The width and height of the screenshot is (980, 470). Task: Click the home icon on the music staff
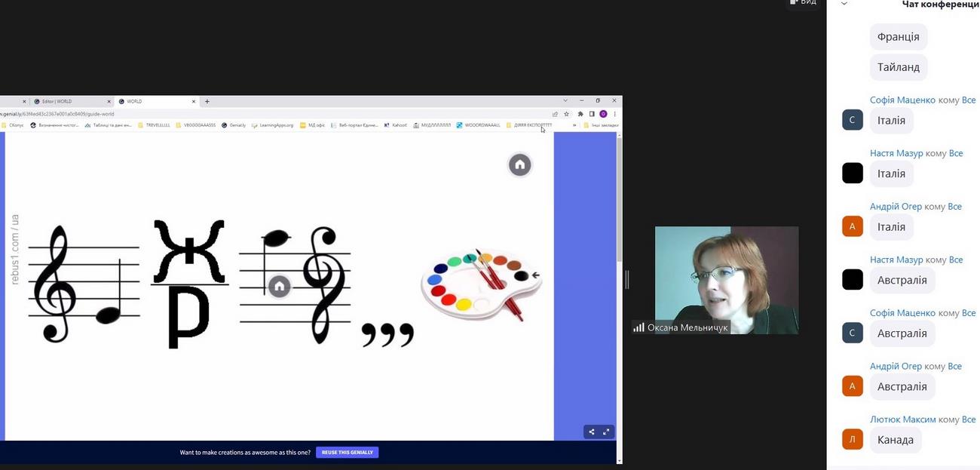click(279, 286)
